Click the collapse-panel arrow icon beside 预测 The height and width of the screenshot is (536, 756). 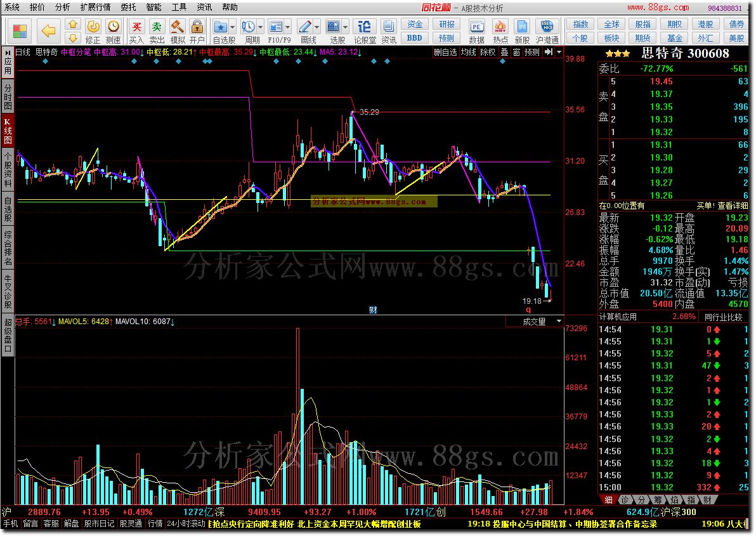click(x=549, y=52)
